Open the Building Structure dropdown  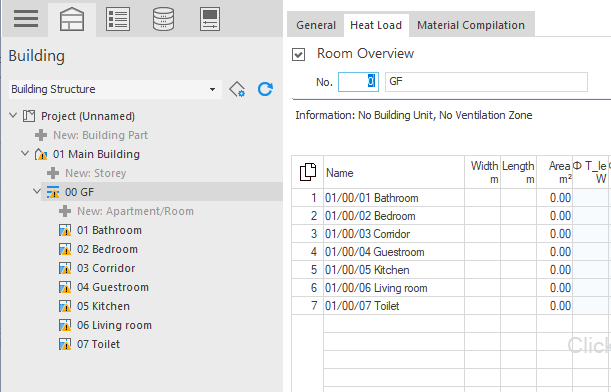click(115, 89)
